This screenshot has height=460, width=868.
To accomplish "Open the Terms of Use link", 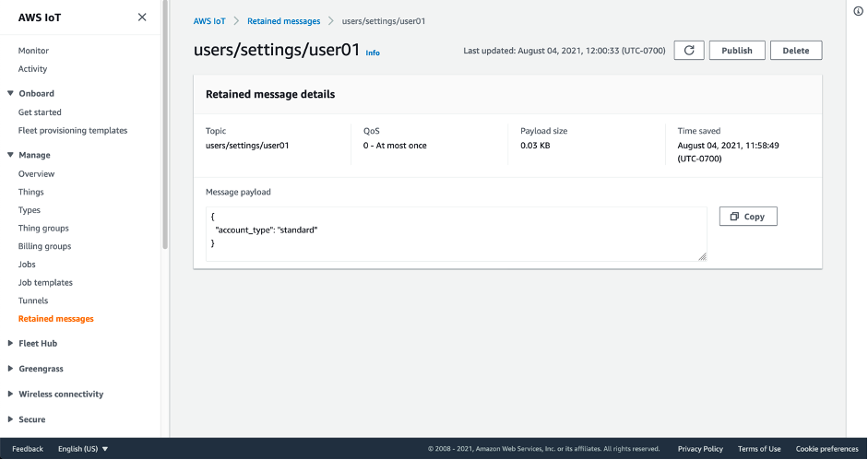I will (759, 449).
